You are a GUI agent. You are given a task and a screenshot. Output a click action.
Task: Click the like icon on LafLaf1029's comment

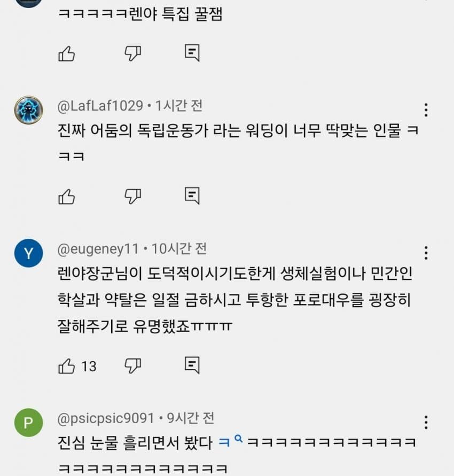tap(66, 196)
